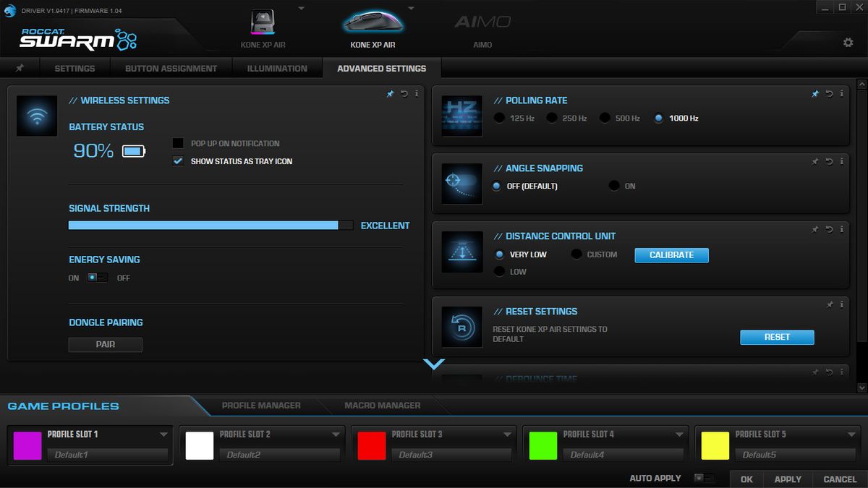Click the blue Reset button
The height and width of the screenshot is (488, 868).
777,337
